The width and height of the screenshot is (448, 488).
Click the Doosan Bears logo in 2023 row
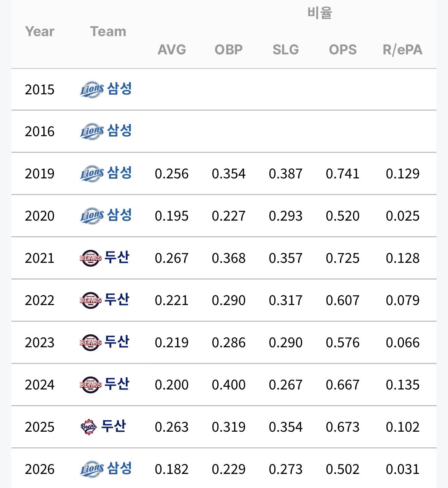click(x=91, y=343)
